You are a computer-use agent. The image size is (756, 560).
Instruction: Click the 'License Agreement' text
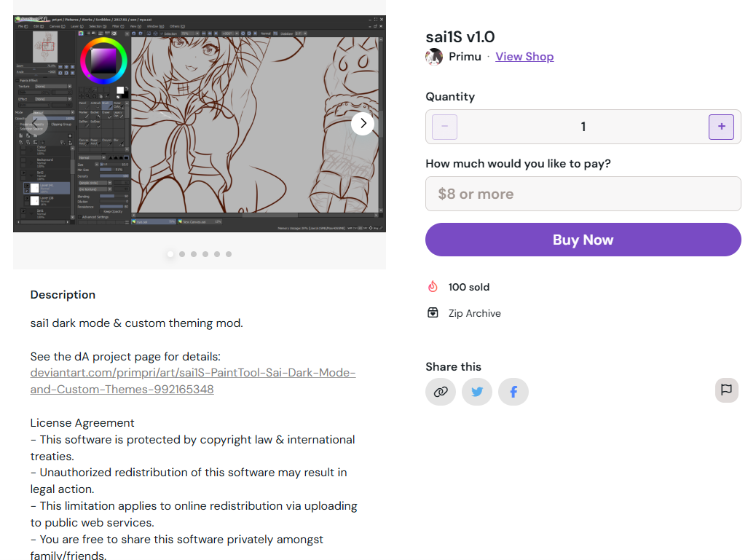[82, 422]
